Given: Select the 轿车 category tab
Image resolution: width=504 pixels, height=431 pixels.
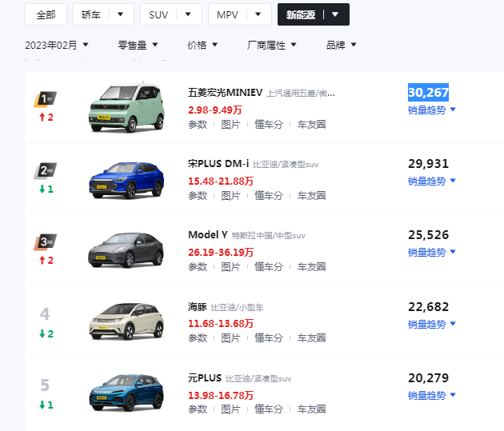Looking at the screenshot, I should pyautogui.click(x=91, y=14).
